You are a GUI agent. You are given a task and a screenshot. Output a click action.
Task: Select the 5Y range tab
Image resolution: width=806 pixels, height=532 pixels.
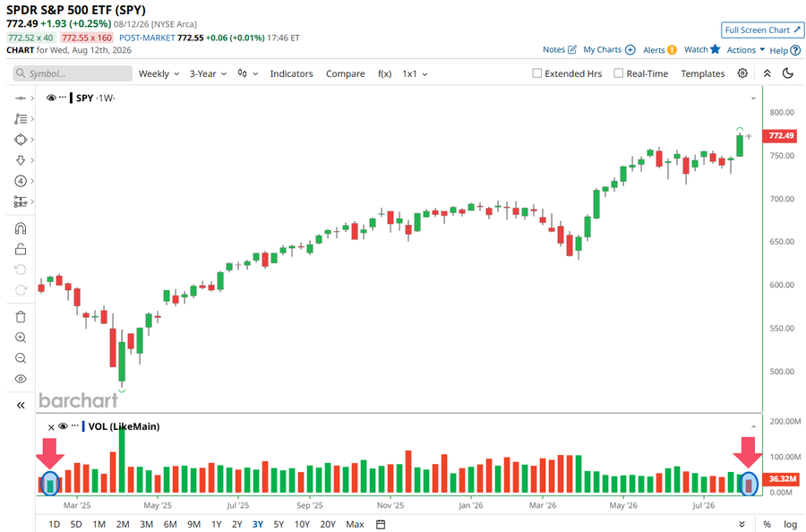click(279, 524)
